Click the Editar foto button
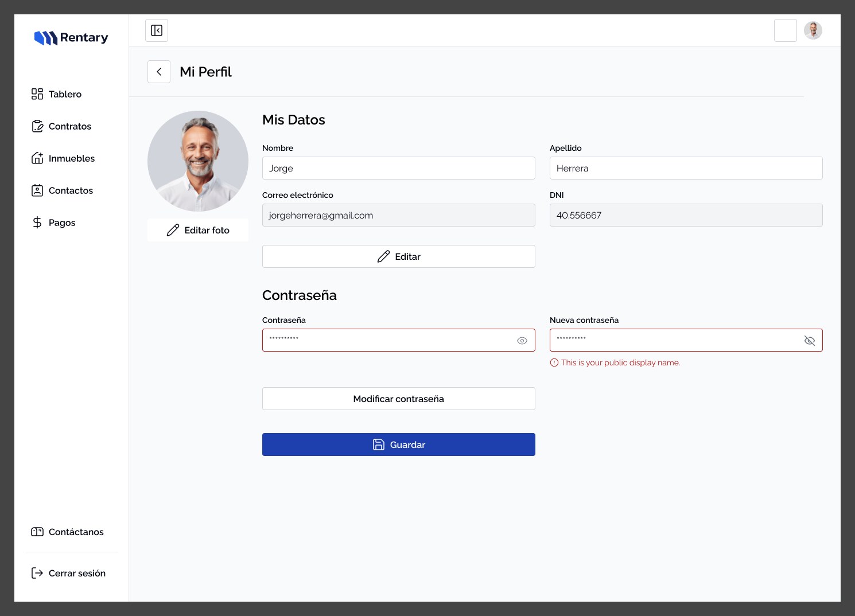The height and width of the screenshot is (616, 855). pyautogui.click(x=198, y=230)
